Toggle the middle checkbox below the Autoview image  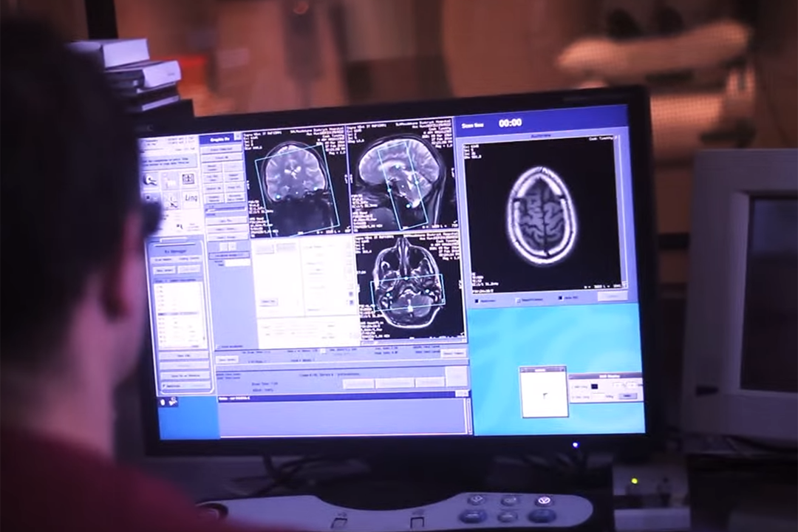[518, 300]
